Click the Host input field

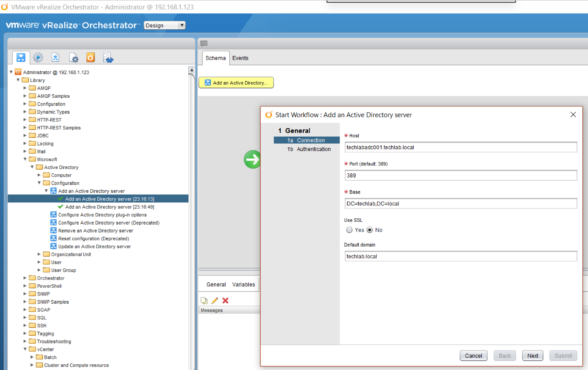coord(461,147)
